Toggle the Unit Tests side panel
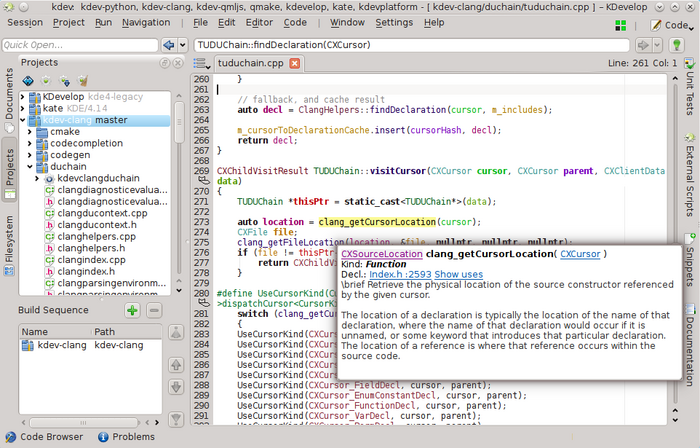 690,90
